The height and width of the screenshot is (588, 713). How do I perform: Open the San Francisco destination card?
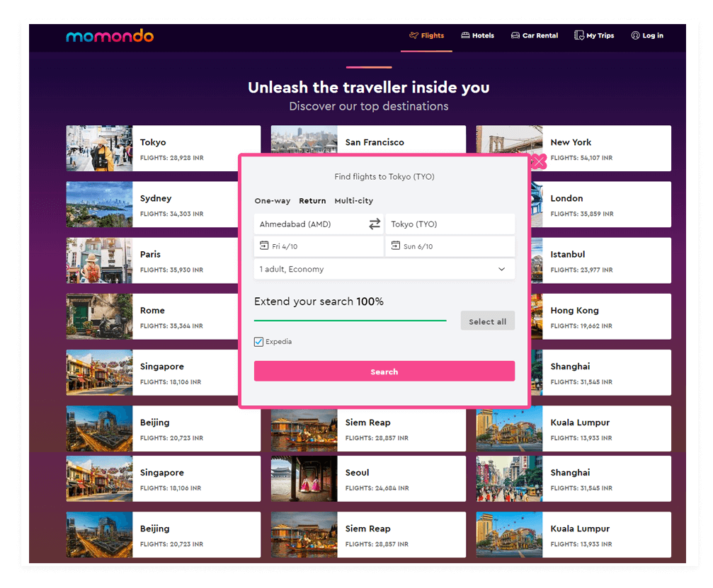(368, 139)
